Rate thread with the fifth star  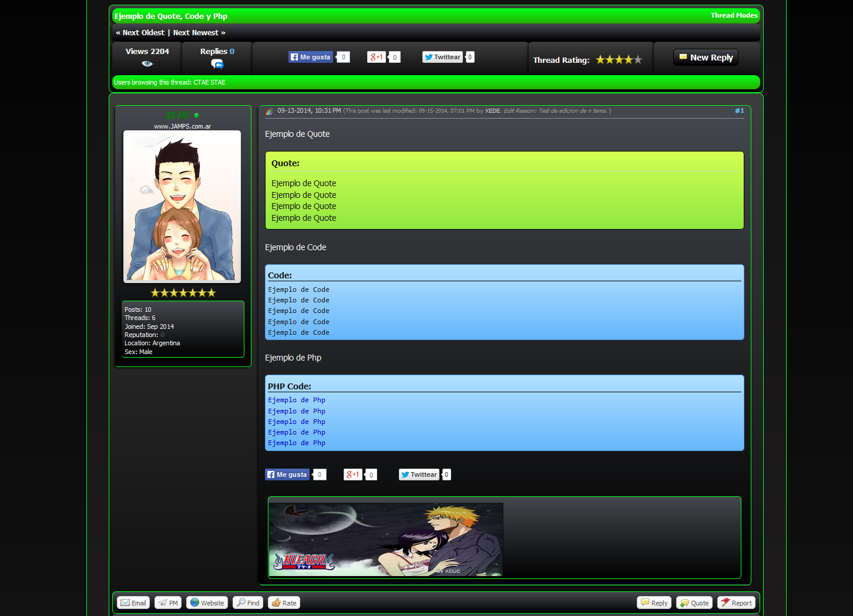coord(638,60)
